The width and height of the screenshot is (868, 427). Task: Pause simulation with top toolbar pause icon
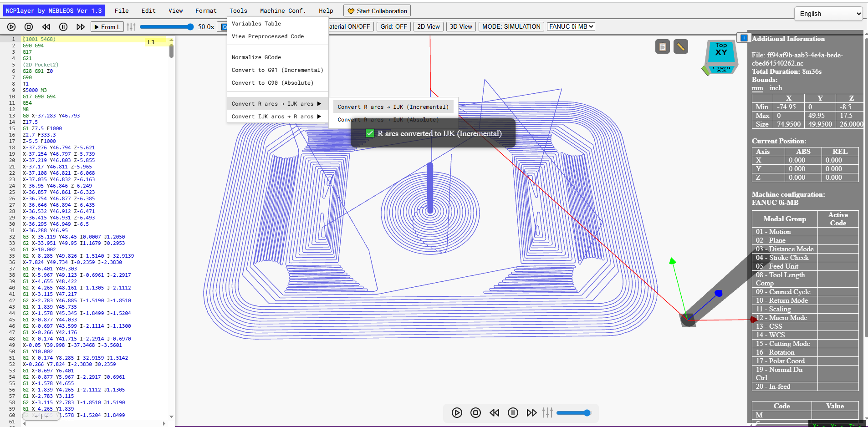pyautogui.click(x=63, y=27)
